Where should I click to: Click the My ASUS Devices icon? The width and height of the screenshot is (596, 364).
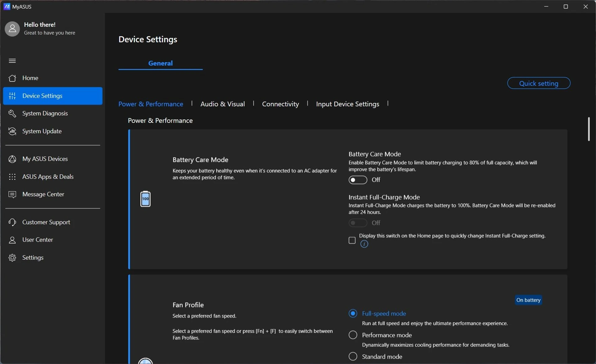[x=12, y=159]
